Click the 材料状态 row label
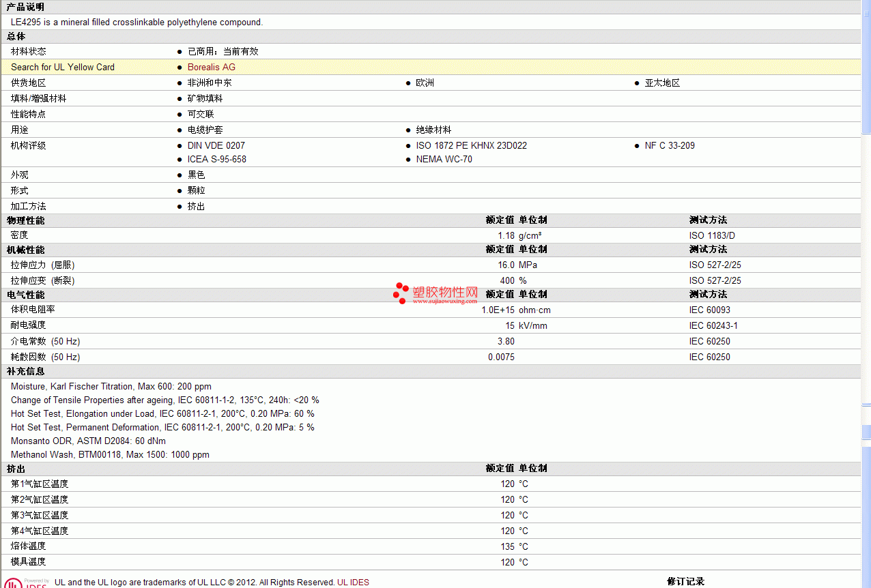871x588 pixels. coord(29,51)
